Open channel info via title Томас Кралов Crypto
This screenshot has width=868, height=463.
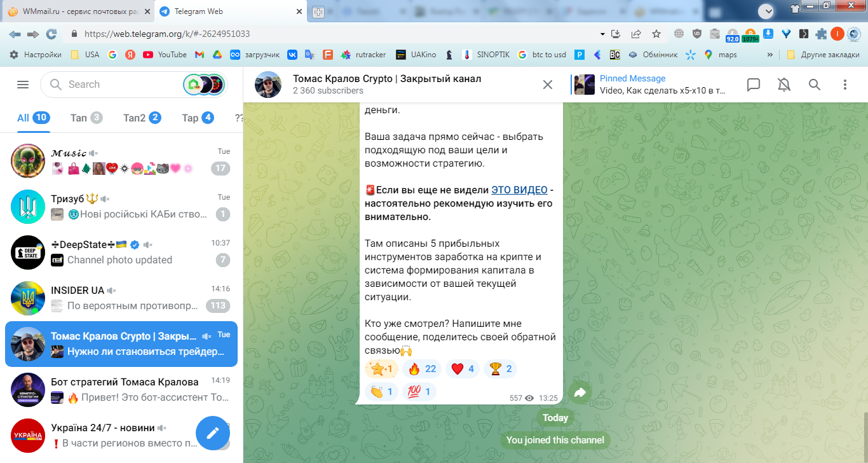387,79
